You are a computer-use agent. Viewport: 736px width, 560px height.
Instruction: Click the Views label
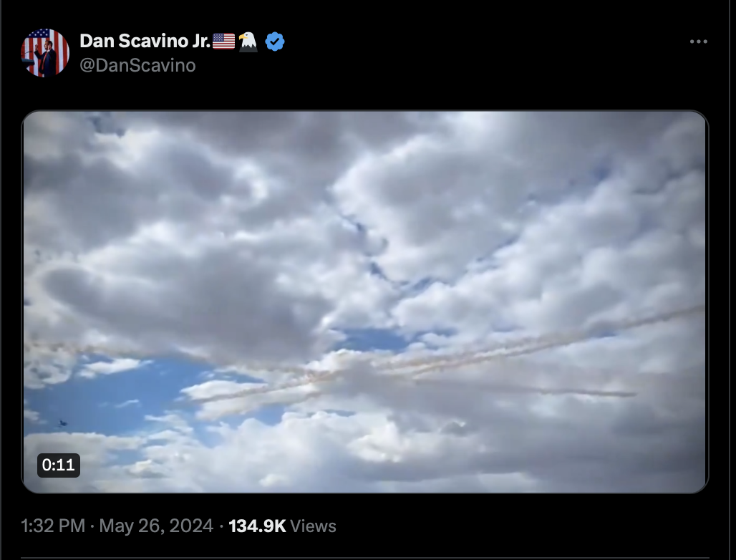coord(313,526)
